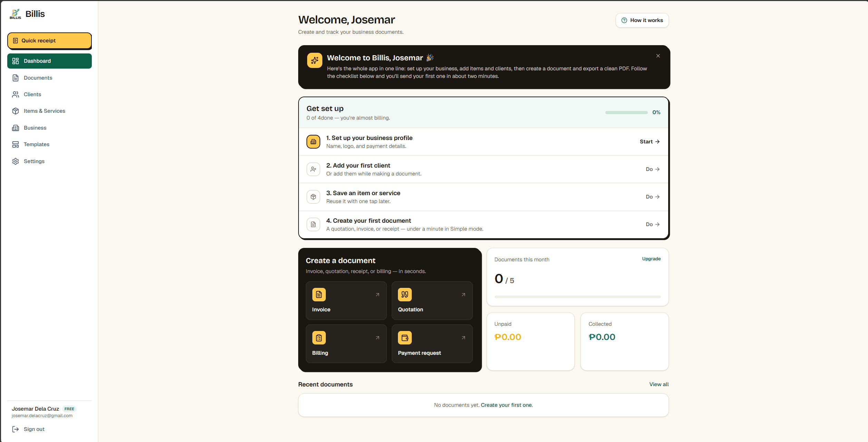
Task: Click the Clients people icon
Action: (x=16, y=94)
